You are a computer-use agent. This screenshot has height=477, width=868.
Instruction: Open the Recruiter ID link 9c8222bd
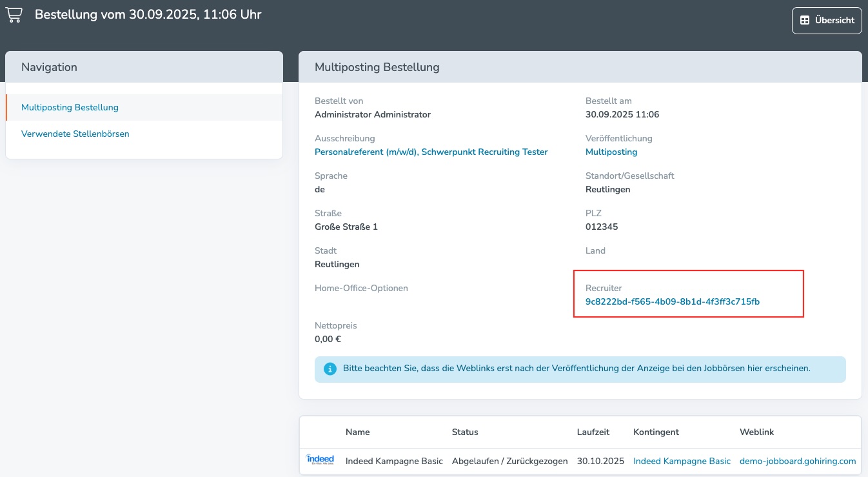(672, 301)
